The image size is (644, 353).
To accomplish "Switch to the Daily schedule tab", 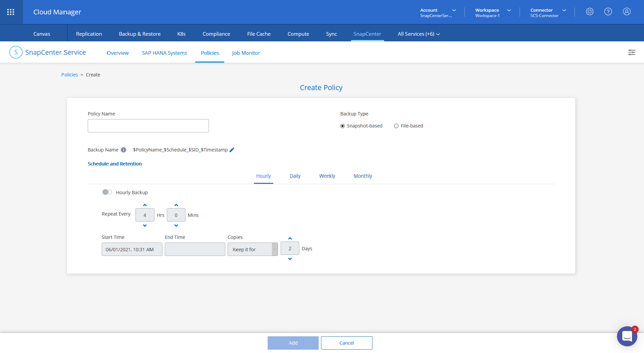I will (295, 176).
